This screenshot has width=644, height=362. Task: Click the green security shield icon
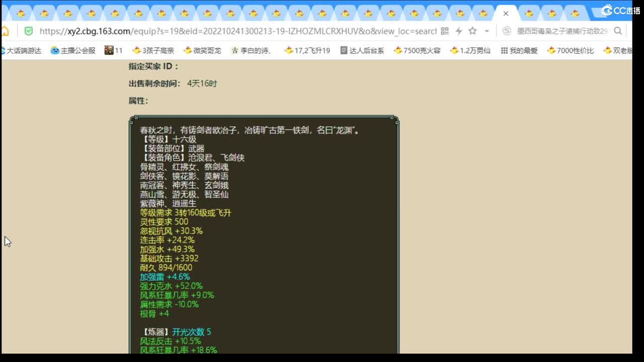pyautogui.click(x=29, y=31)
